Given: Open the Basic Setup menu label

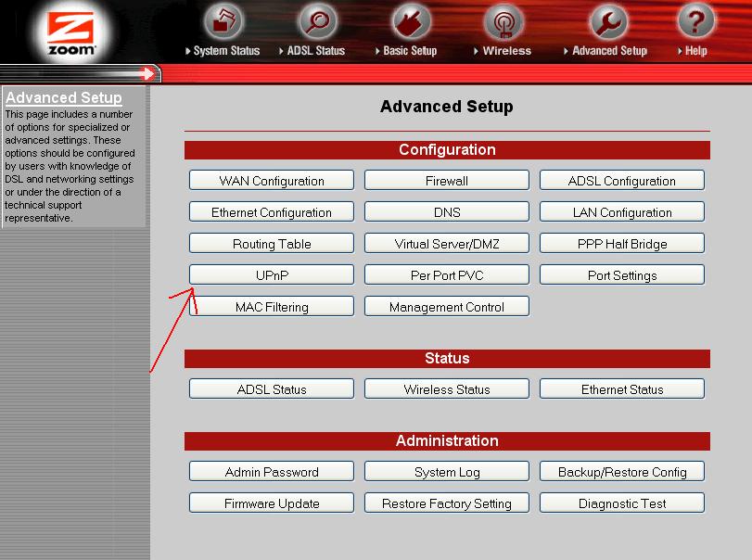Looking at the screenshot, I should point(410,51).
